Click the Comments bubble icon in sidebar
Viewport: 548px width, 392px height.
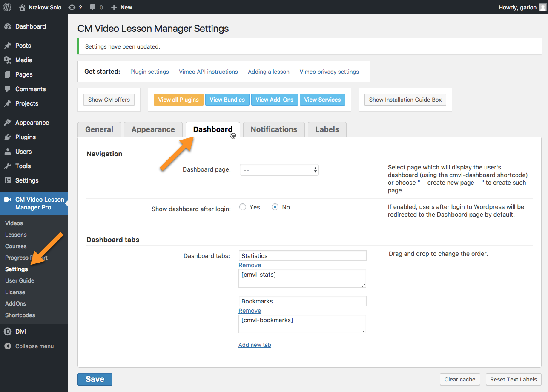pos(8,89)
